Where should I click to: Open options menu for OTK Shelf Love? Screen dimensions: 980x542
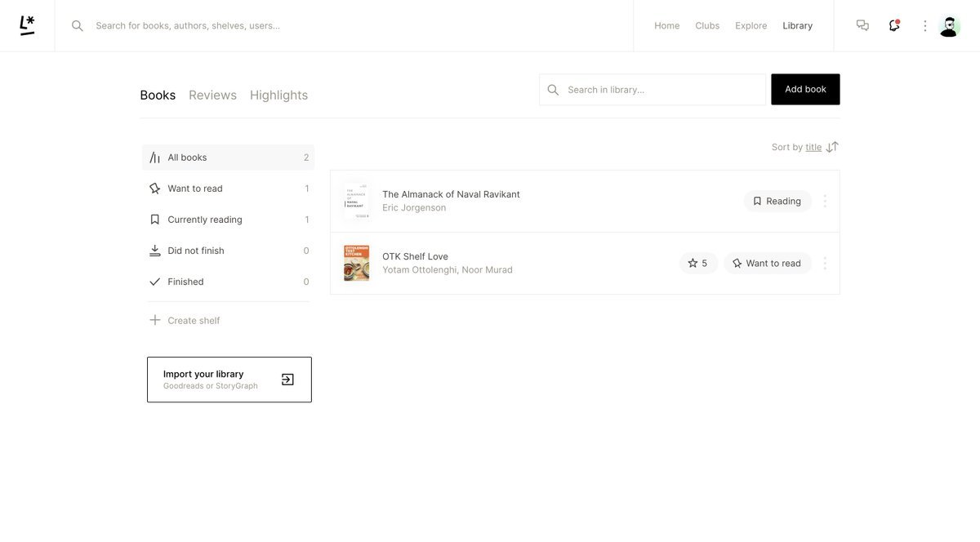(x=825, y=263)
